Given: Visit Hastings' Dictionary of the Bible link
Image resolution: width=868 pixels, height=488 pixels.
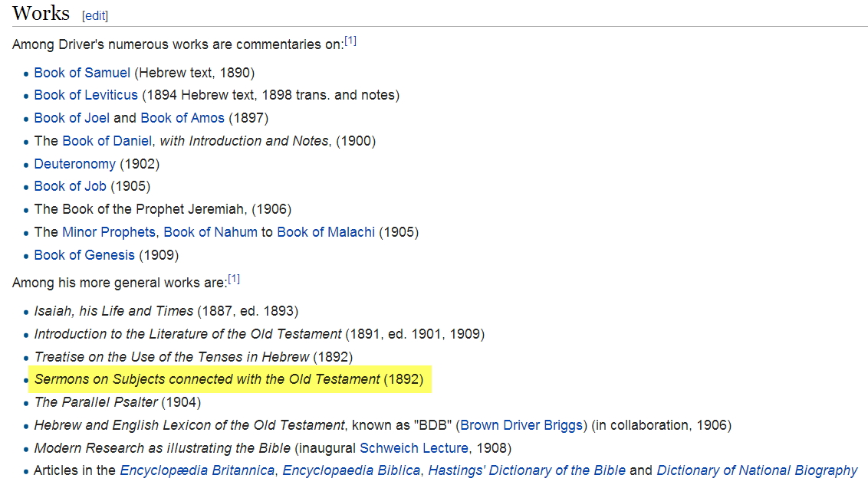Looking at the screenshot, I should point(527,470).
